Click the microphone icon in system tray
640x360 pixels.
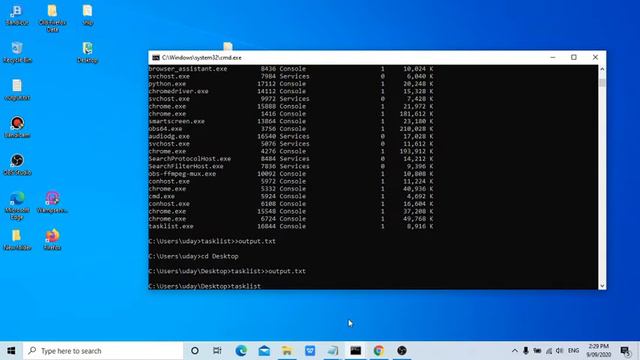(x=526, y=351)
